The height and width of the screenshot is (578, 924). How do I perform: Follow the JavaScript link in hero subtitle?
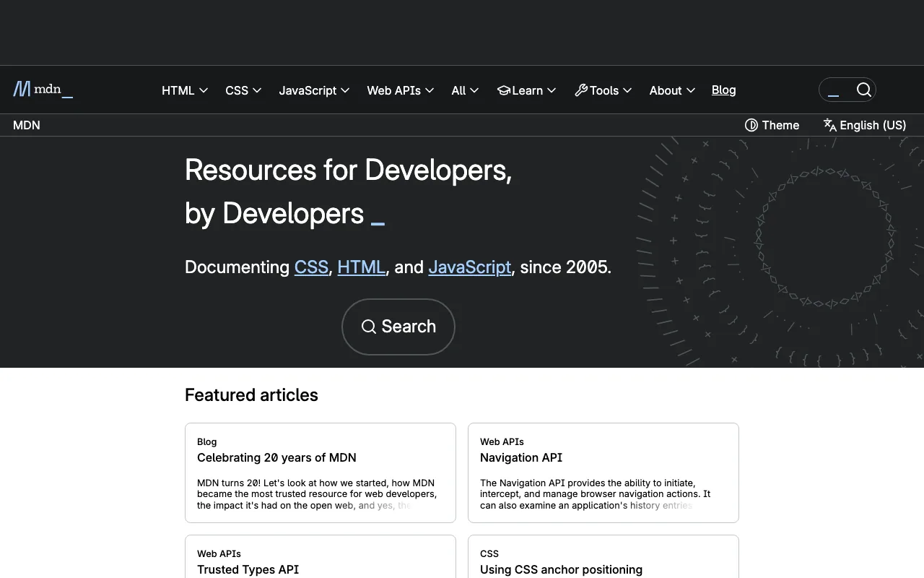point(470,267)
